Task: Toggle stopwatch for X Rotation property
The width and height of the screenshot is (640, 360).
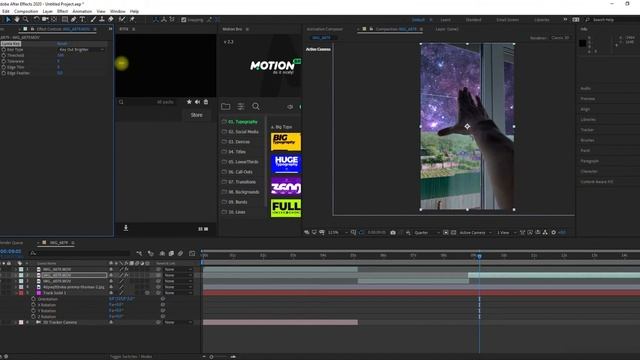Action: [33, 305]
